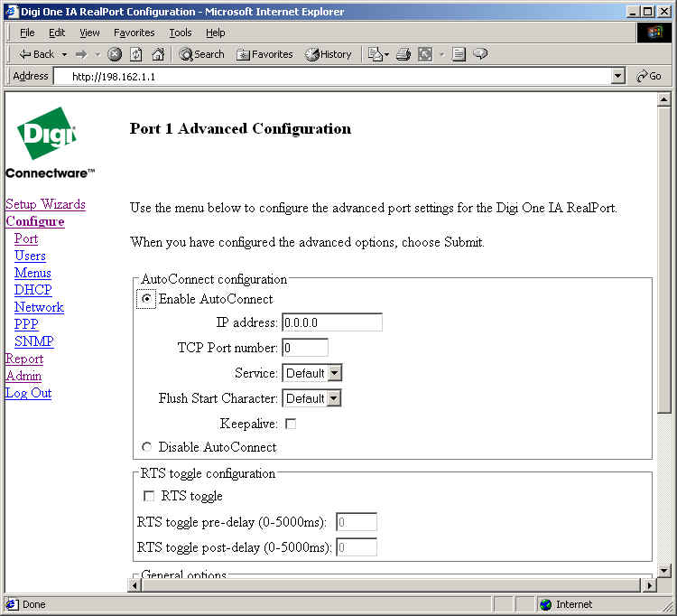Select the Disable AutoConnect radio button
Viewport: 677px width, 616px height.
[x=146, y=447]
